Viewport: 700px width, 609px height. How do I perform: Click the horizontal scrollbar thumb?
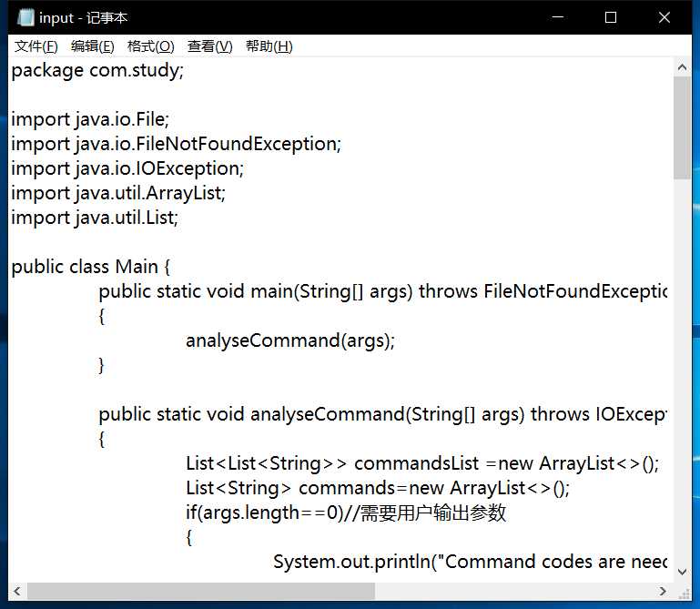coord(201,592)
